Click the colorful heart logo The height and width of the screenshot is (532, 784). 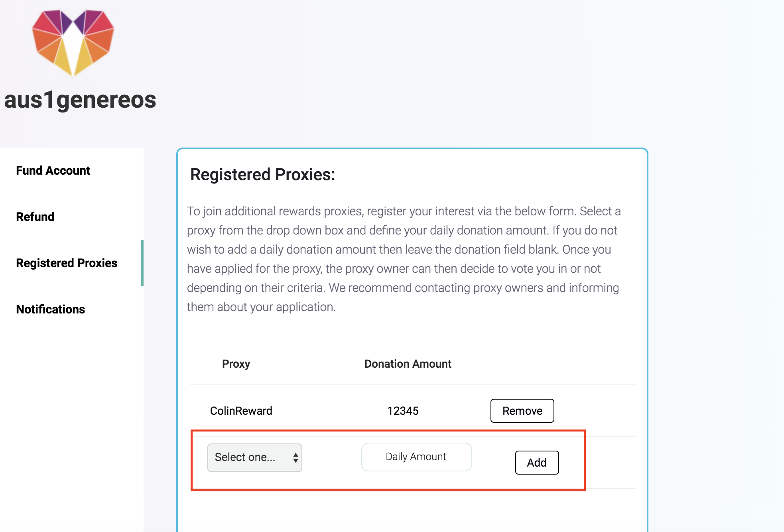coord(73,42)
